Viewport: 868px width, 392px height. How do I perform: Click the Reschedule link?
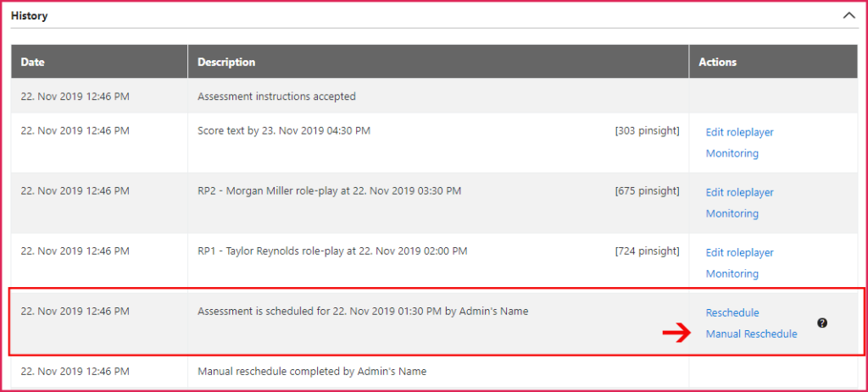click(732, 312)
